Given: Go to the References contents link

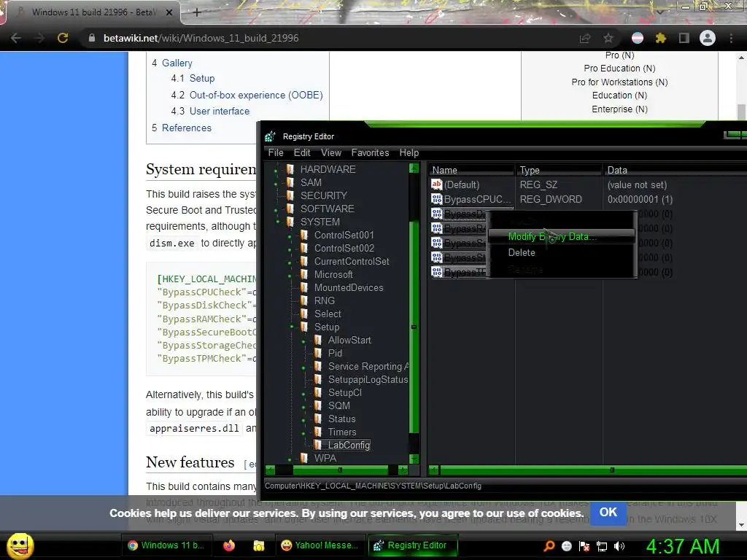Looking at the screenshot, I should click(186, 128).
